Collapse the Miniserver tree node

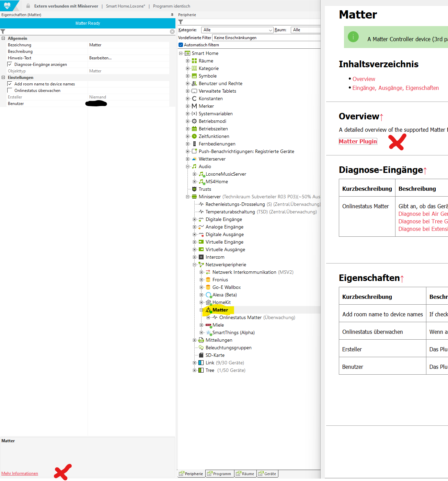187,197
